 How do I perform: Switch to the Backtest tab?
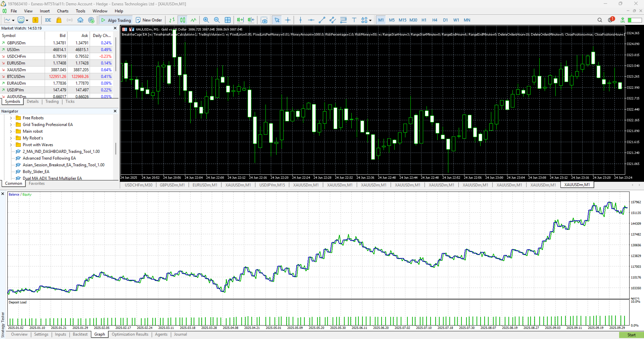80,334
